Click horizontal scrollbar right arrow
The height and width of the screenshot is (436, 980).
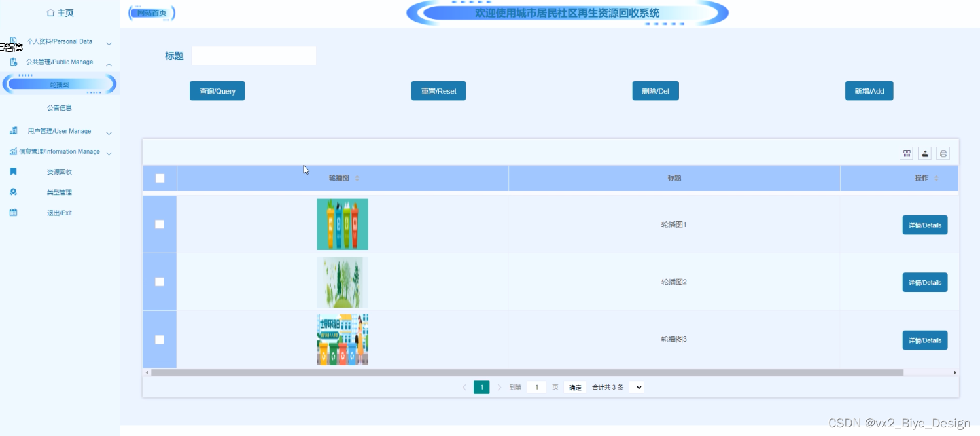(955, 372)
